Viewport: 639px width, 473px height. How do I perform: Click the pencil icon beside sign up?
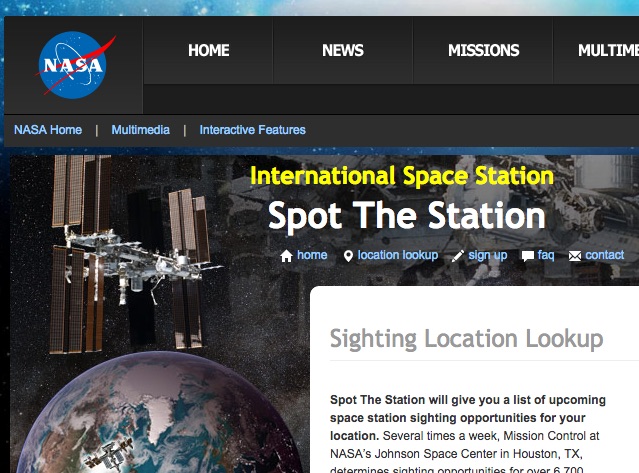click(x=458, y=256)
